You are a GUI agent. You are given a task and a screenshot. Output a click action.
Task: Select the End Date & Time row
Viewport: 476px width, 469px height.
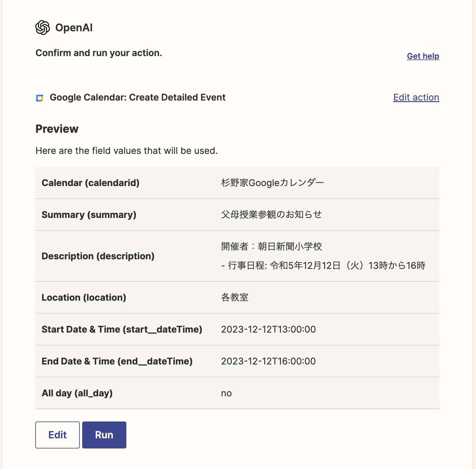117,361
